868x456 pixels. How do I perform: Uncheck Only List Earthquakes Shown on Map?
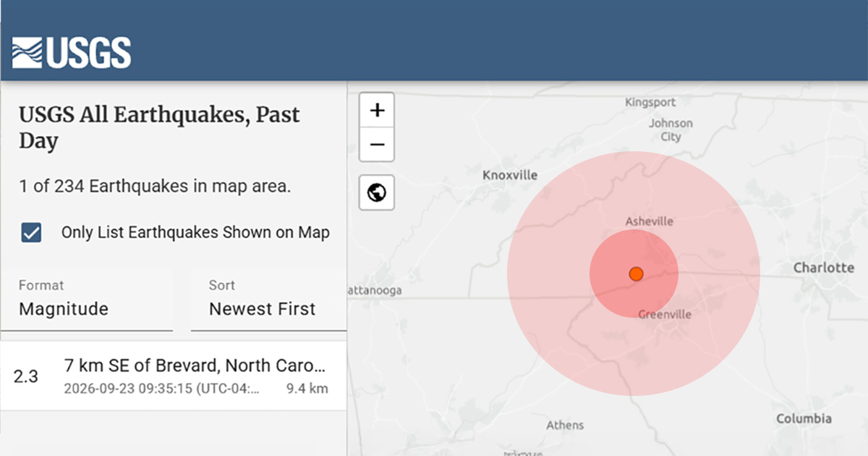tap(32, 232)
